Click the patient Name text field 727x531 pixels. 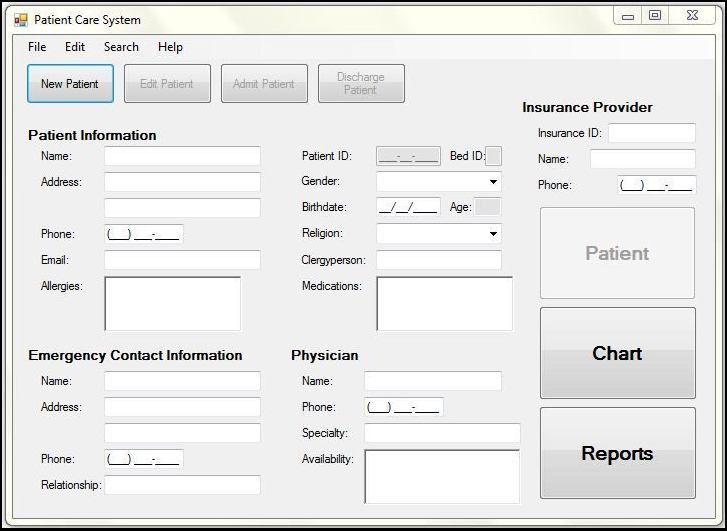(x=182, y=156)
